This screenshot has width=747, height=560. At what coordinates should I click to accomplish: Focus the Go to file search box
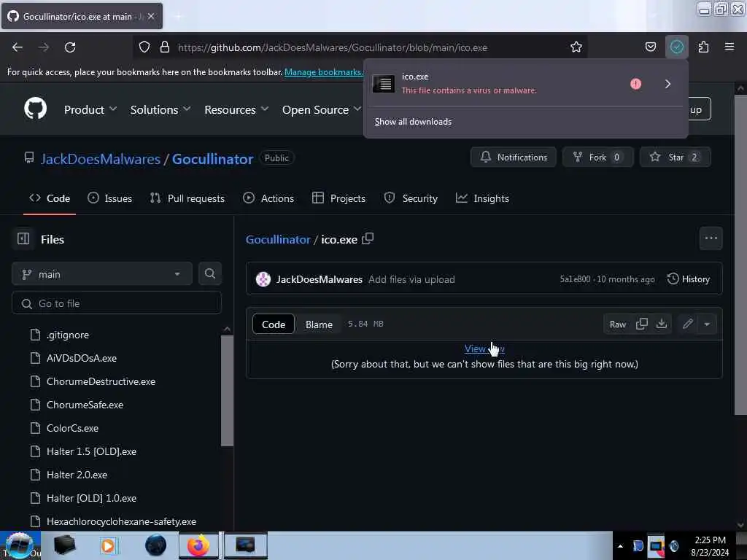(117, 303)
